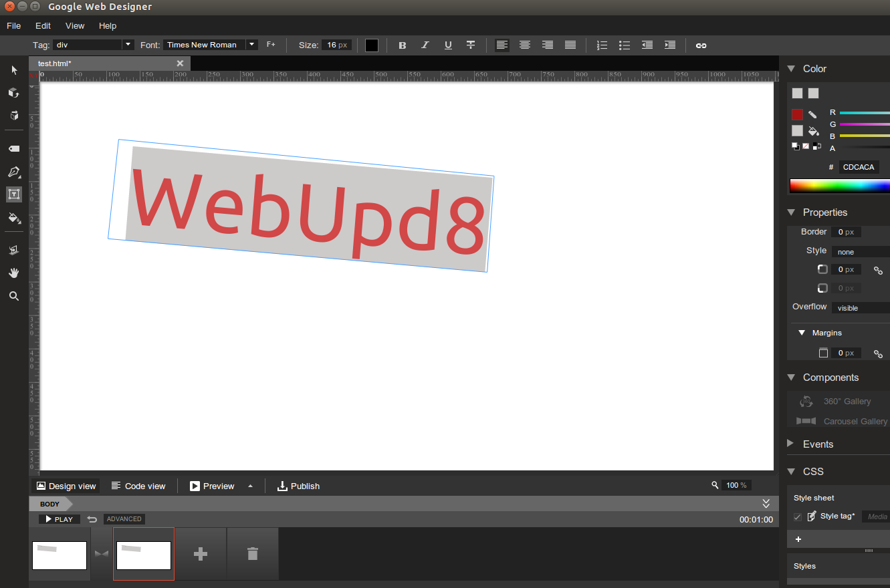Screen dimensions: 890x588
Task: Click the F+ add font button
Action: [x=271, y=45]
